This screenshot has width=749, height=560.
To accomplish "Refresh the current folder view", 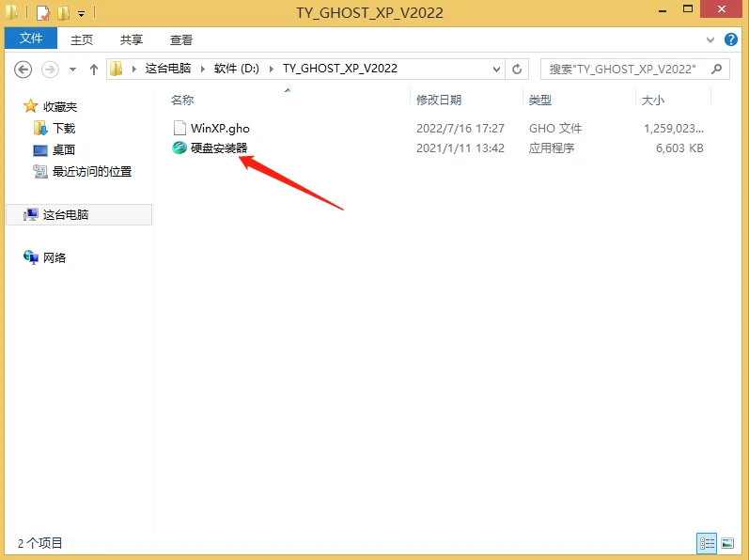I will pyautogui.click(x=517, y=70).
